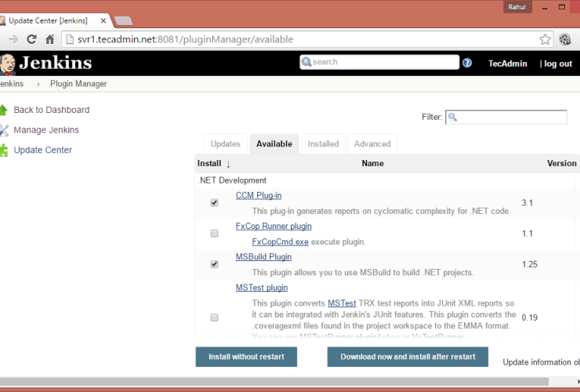
Task: Check the FxCop Runner plugin checkbox
Action: coord(215,234)
